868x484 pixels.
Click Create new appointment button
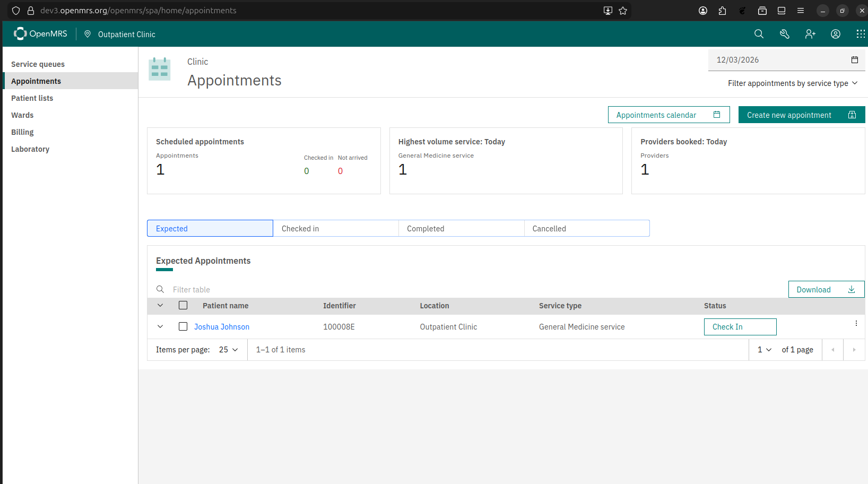[x=801, y=115]
